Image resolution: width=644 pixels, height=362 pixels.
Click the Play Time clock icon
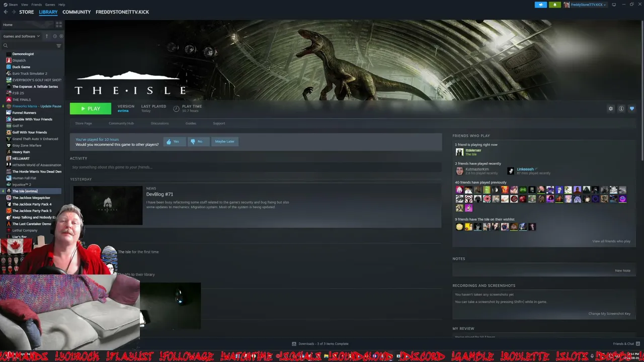point(176,109)
